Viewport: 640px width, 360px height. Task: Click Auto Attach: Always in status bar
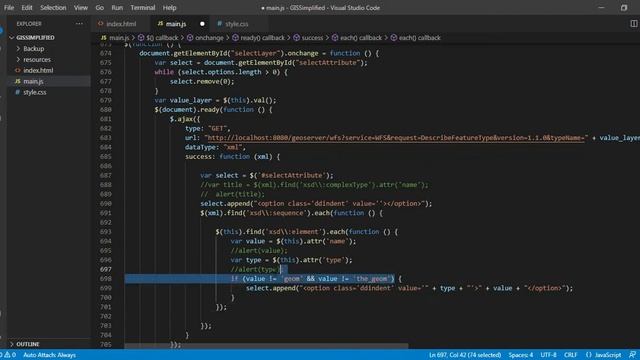[x=49, y=355]
